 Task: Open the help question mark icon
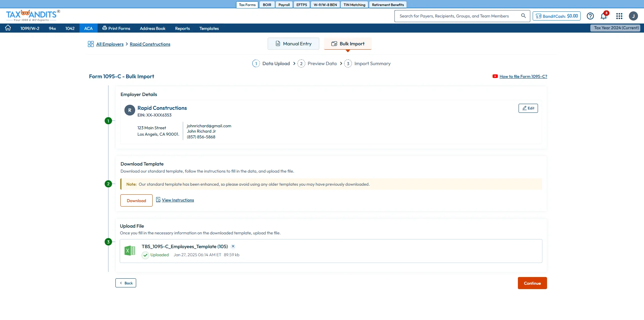pyautogui.click(x=590, y=16)
